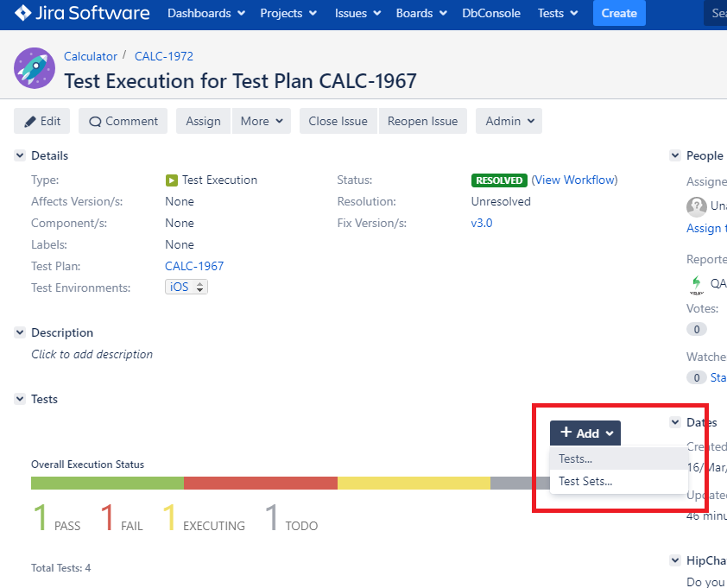Viewport: 727px width, 588px height.
Task: Click the Jira Software logo
Action: point(82,13)
